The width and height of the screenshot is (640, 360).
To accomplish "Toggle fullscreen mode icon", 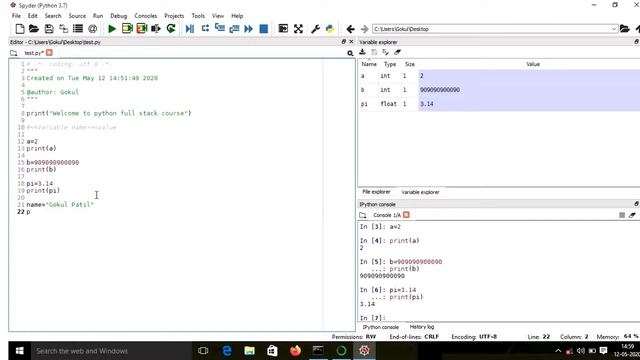I will [298, 29].
